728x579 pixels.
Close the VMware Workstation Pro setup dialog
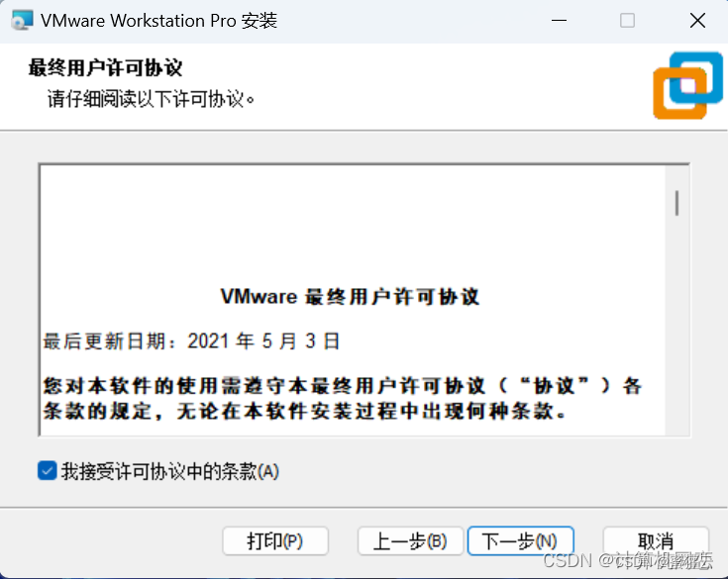point(697,21)
